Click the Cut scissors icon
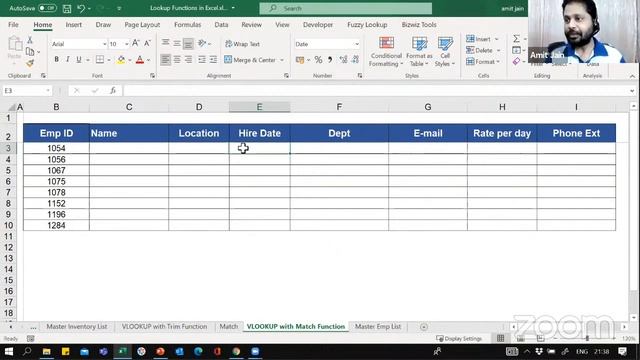 (x=30, y=40)
